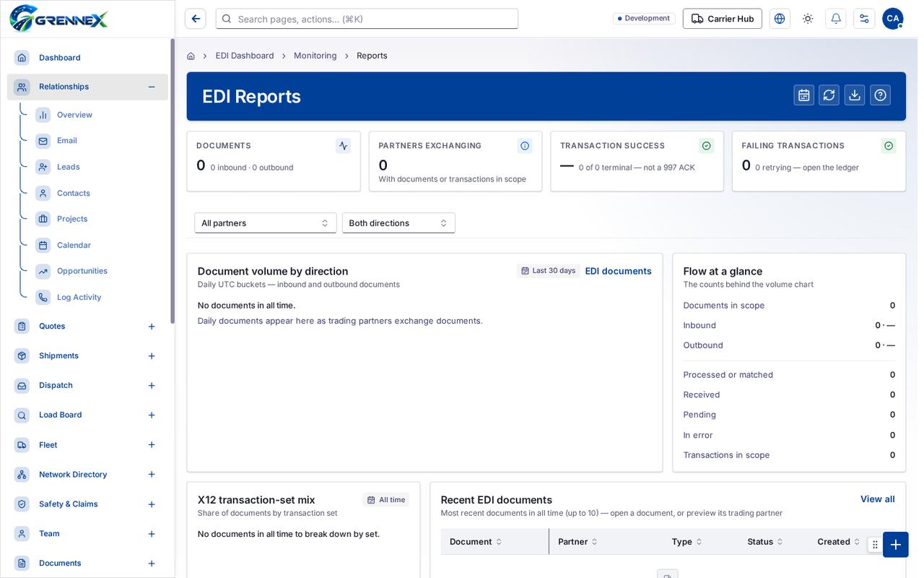This screenshot has height=578, width=924.
Task: Expand the Fleet sidebar section
Action: pyautogui.click(x=152, y=445)
